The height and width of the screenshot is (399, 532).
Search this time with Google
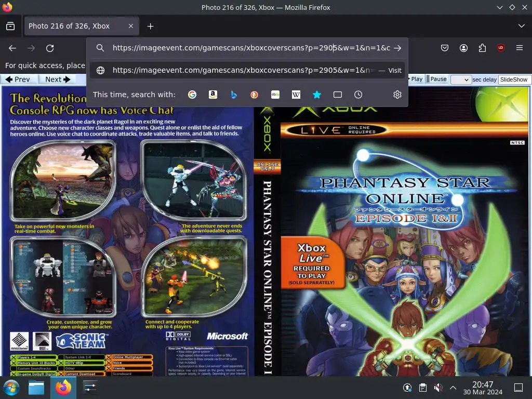tap(192, 95)
